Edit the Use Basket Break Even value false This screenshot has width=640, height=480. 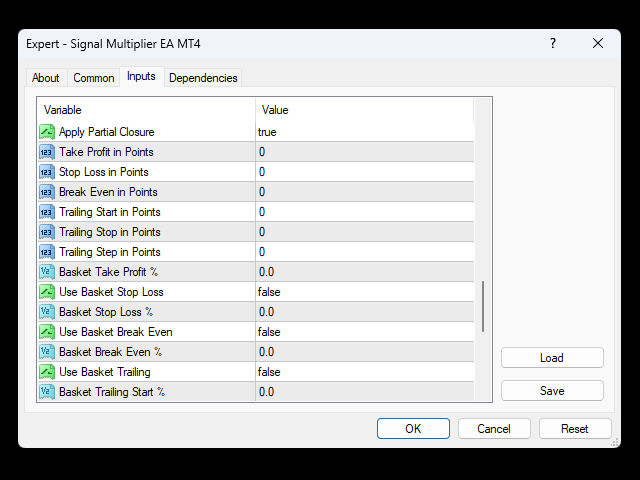pyautogui.click(x=365, y=332)
